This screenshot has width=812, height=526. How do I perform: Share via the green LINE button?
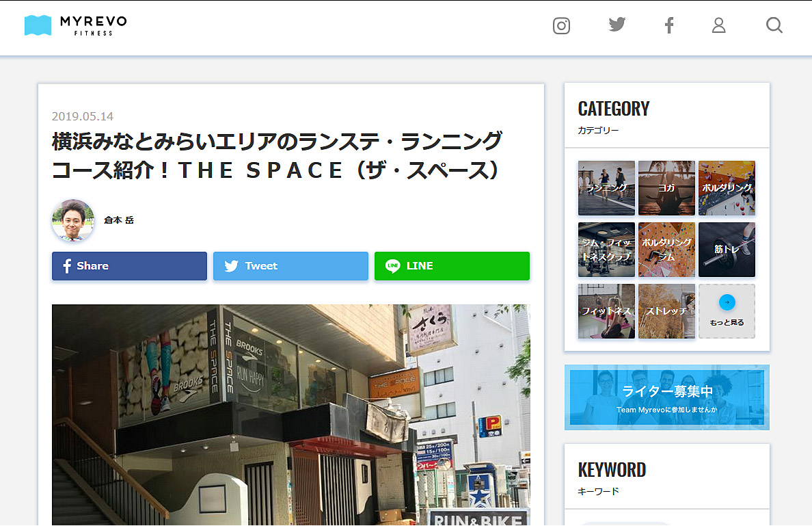(452, 266)
